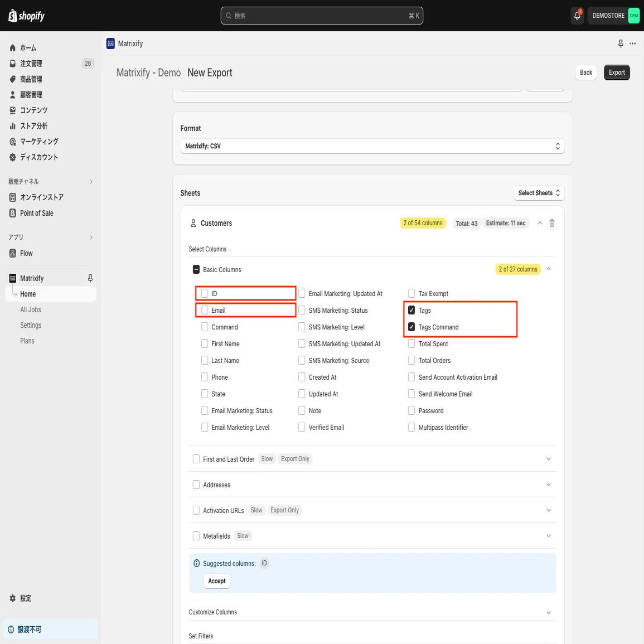The height and width of the screenshot is (644, 644).
Task: Accept suggested columns
Action: [217, 581]
